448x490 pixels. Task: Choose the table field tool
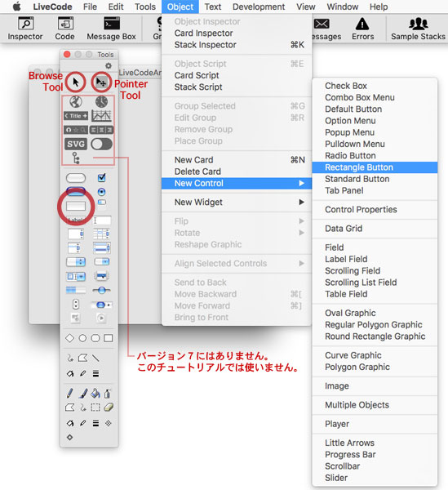[x=101, y=234]
